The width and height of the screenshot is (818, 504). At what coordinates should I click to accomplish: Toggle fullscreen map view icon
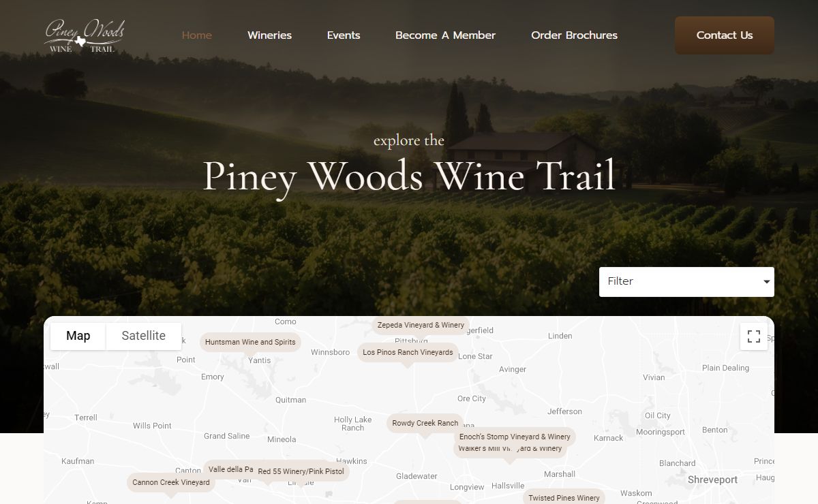(x=754, y=336)
